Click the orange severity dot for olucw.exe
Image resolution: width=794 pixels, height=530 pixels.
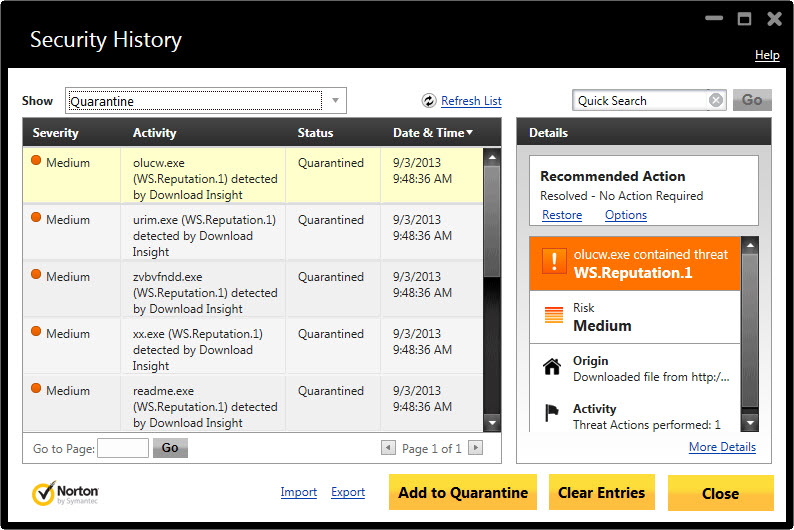(x=36, y=160)
